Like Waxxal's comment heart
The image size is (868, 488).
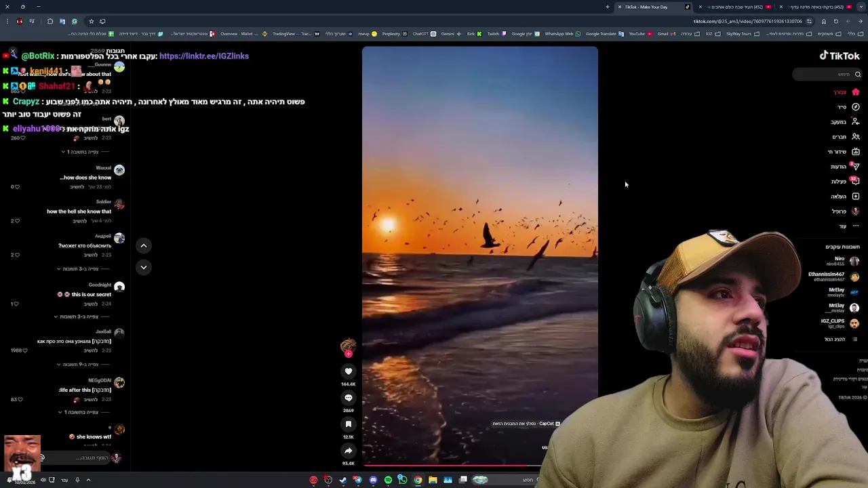(17, 187)
